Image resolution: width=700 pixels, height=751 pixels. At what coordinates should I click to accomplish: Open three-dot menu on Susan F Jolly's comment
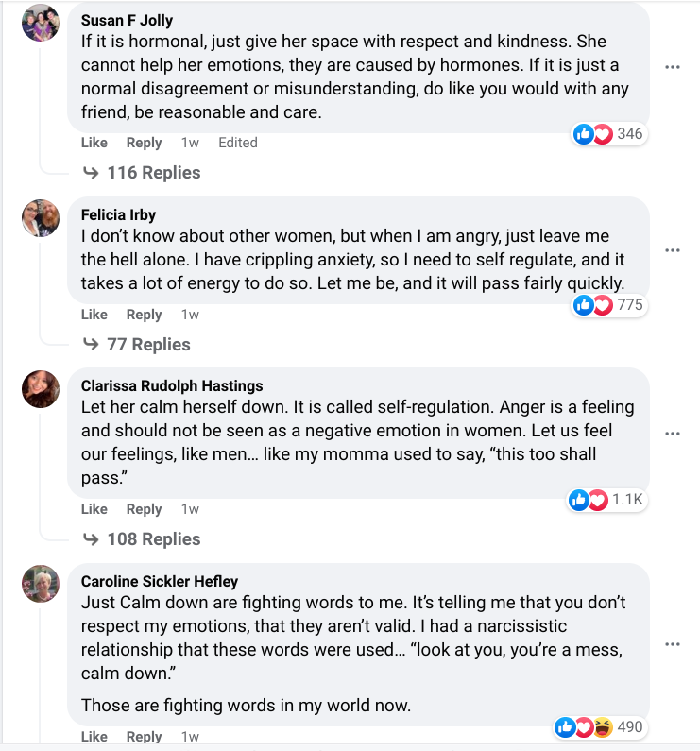click(x=673, y=67)
